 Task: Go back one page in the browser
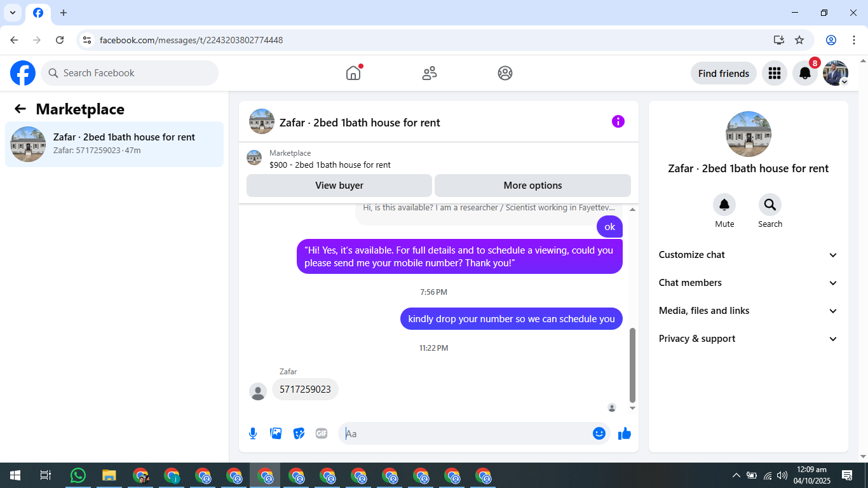(x=14, y=40)
